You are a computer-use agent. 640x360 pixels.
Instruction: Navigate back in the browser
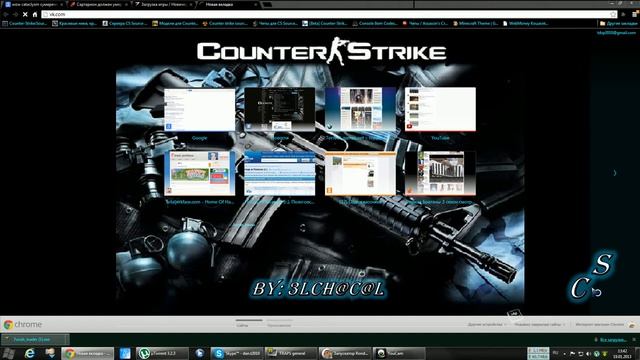5,14
